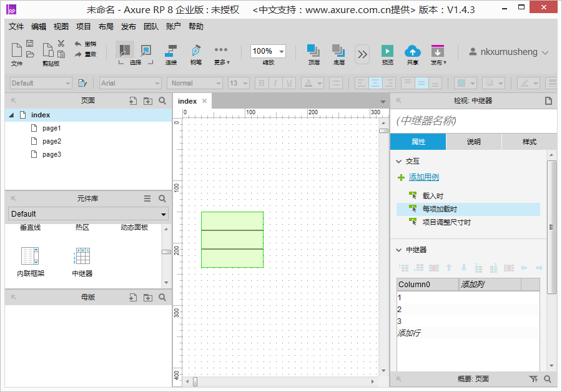Viewport: 562px width, 392px height.
Task: Select the 每项加载时 event
Action: 468,209
